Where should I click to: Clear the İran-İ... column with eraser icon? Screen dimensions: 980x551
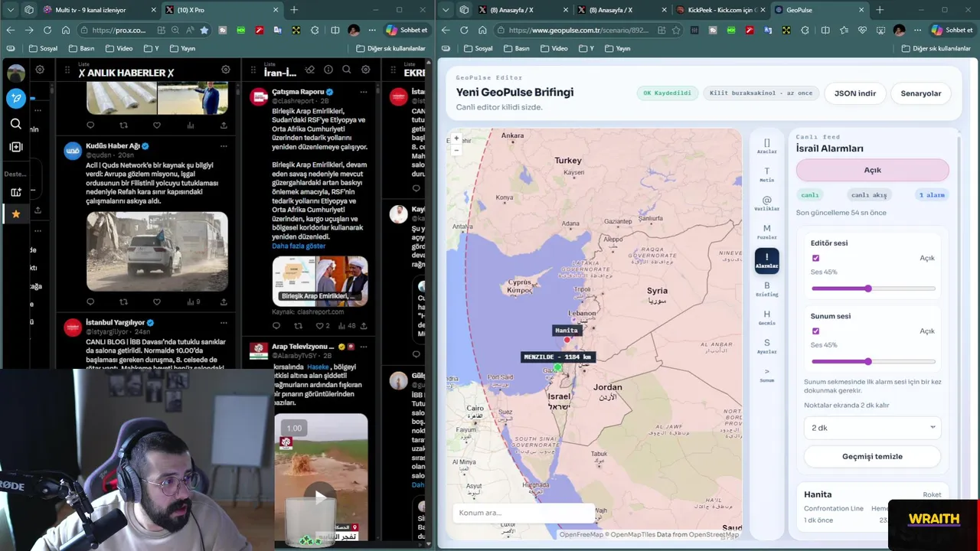309,70
